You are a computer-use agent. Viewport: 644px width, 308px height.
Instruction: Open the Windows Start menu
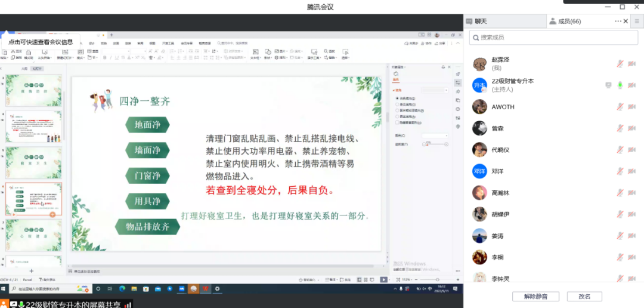tap(4, 289)
